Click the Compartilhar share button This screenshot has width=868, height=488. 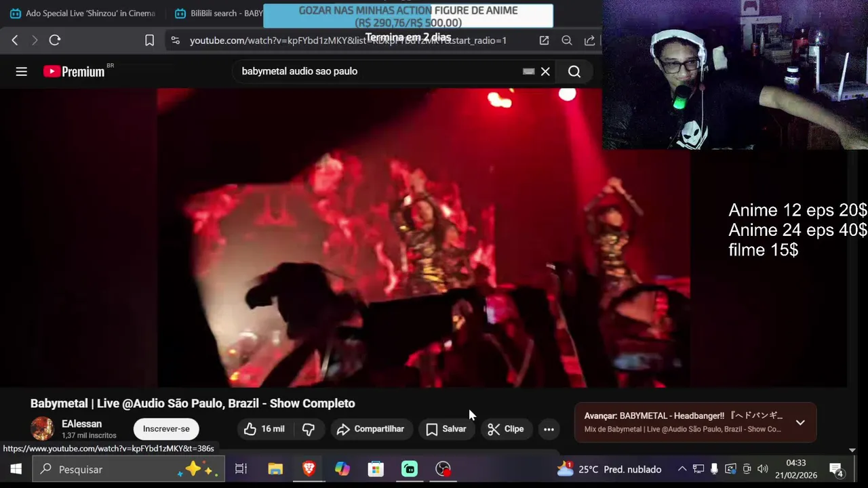370,429
